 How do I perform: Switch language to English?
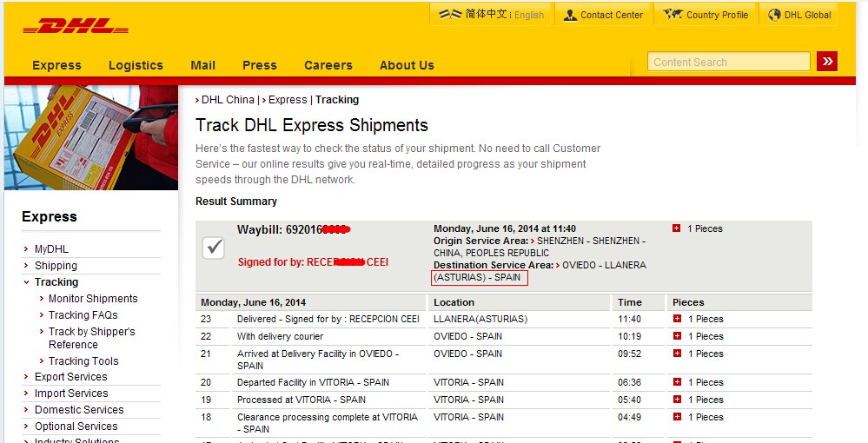pyautogui.click(x=529, y=15)
